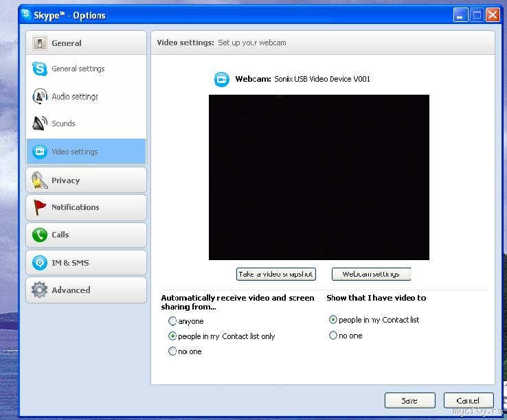Click the green phone Calls icon

click(x=40, y=235)
